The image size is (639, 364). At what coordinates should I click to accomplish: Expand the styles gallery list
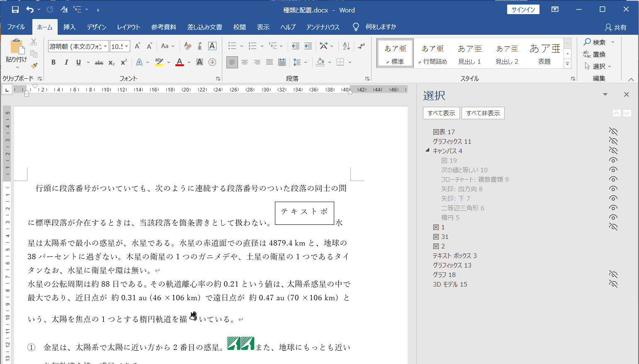(x=568, y=64)
